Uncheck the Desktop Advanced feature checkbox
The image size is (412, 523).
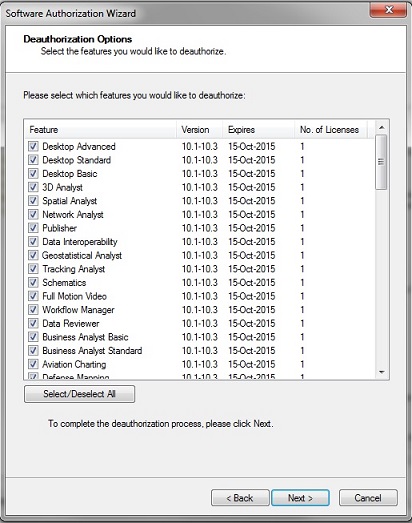(33, 146)
